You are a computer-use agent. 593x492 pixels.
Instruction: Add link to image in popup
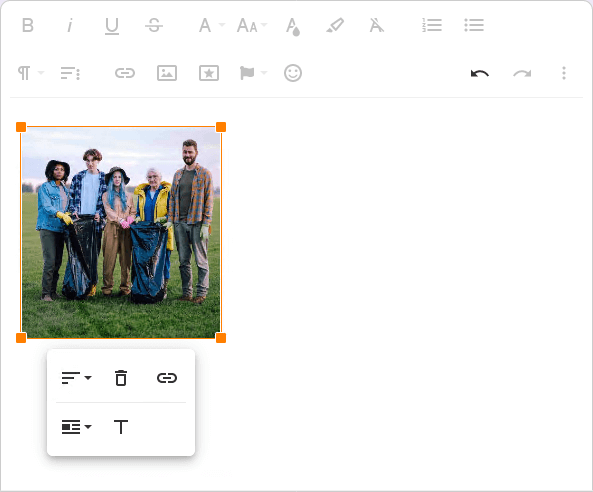167,378
